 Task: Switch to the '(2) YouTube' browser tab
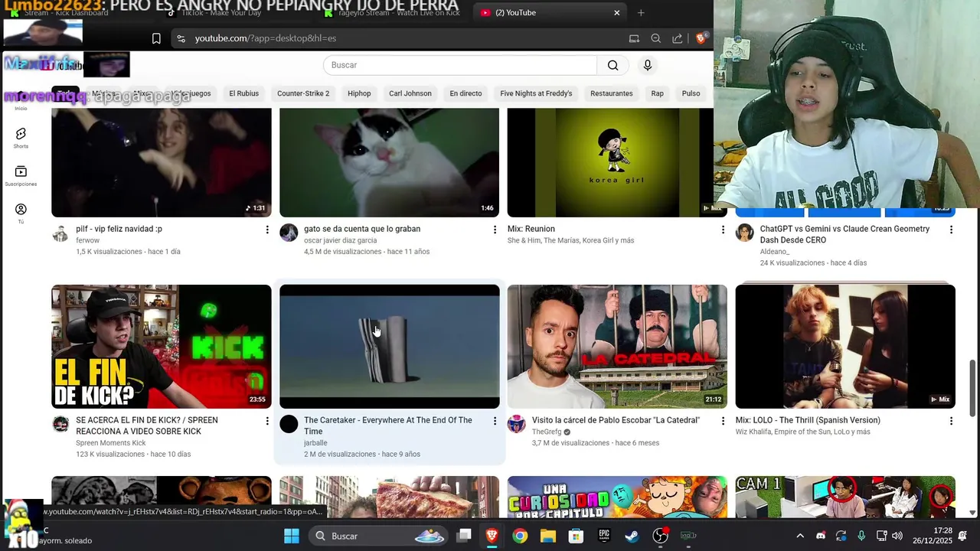pos(547,12)
